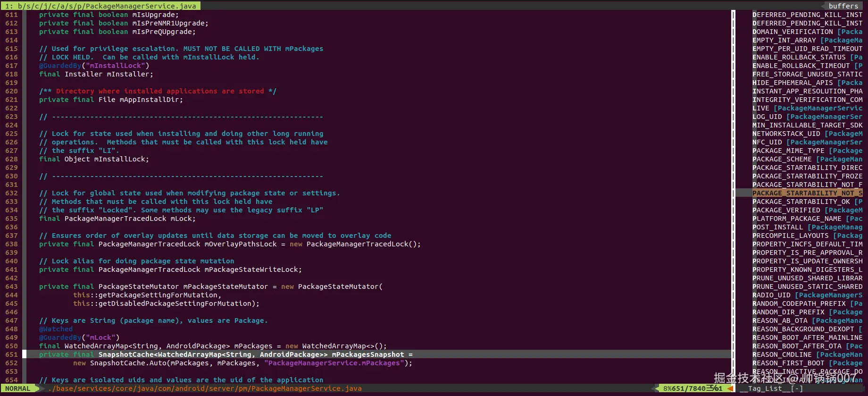Jump to REASON_AB_OTA tag
The image size is (868, 396).
pyautogui.click(x=807, y=320)
